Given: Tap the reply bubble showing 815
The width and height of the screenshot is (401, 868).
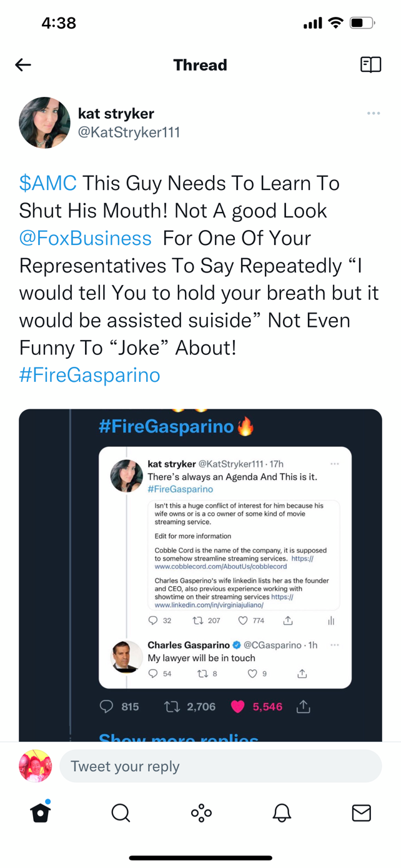Looking at the screenshot, I should (107, 707).
